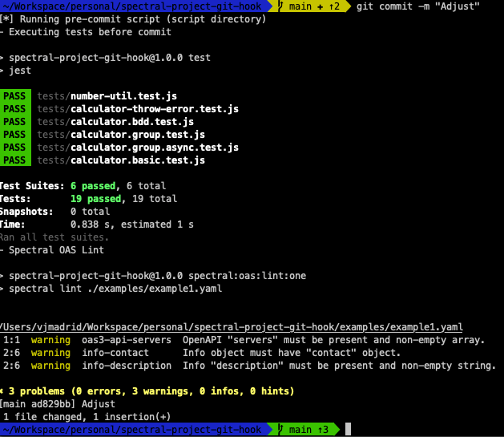
Task: Click file name tests/number-util.test.js
Action: click(x=107, y=96)
